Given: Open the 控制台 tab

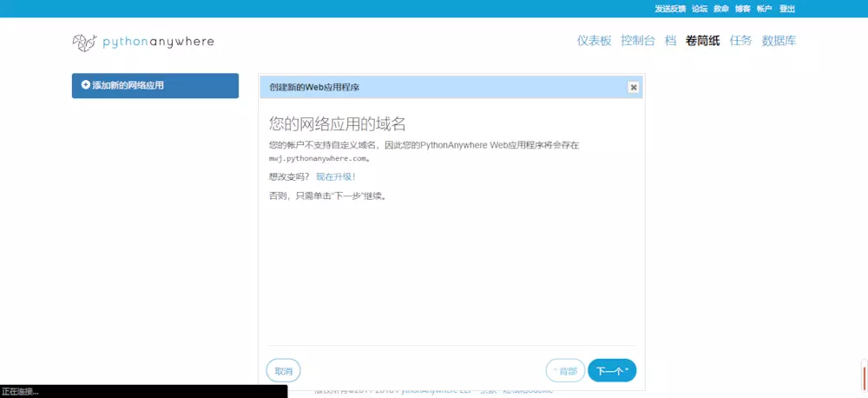Looking at the screenshot, I should coord(638,41).
